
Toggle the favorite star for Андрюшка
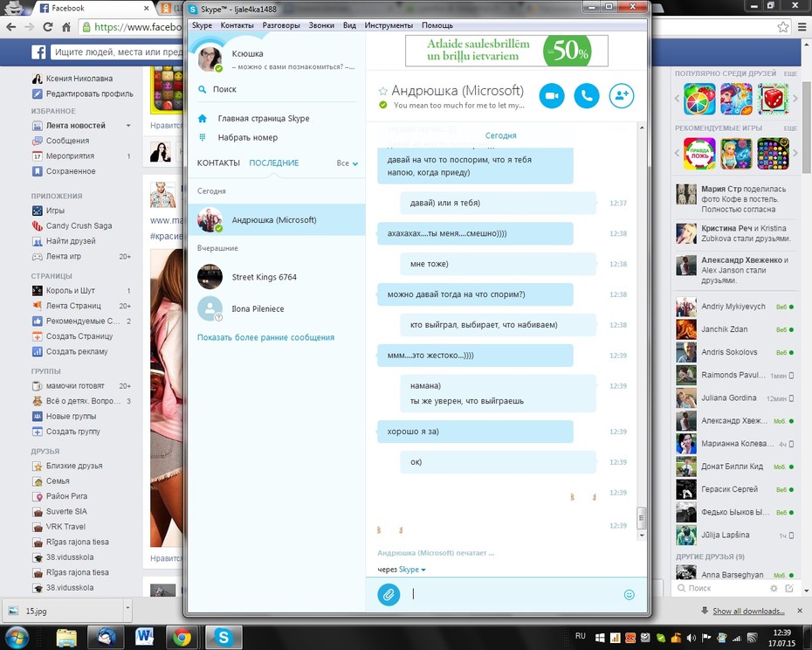tap(382, 91)
